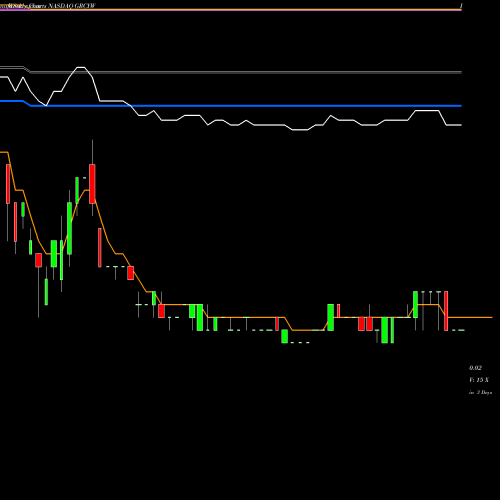This screenshot has width=500, height=500.
Task: Click the last red candlestick on the right
Action: tap(446, 311)
